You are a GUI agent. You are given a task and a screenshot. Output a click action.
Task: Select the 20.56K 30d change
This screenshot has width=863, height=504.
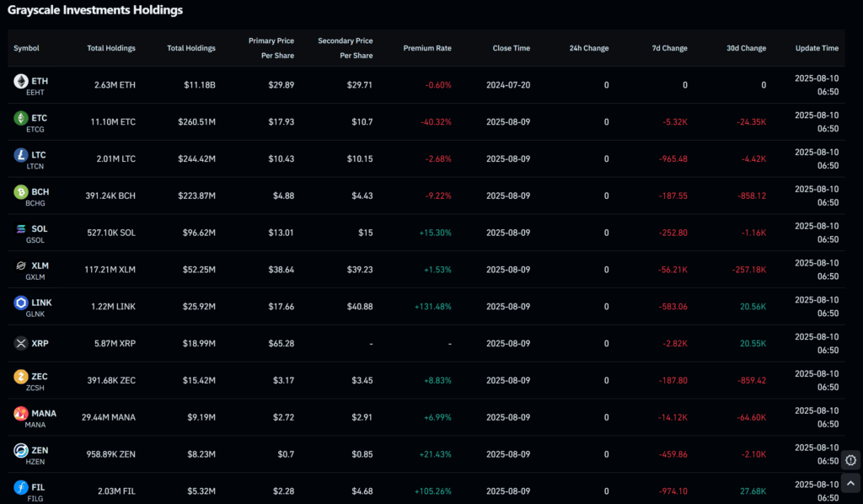coord(753,307)
